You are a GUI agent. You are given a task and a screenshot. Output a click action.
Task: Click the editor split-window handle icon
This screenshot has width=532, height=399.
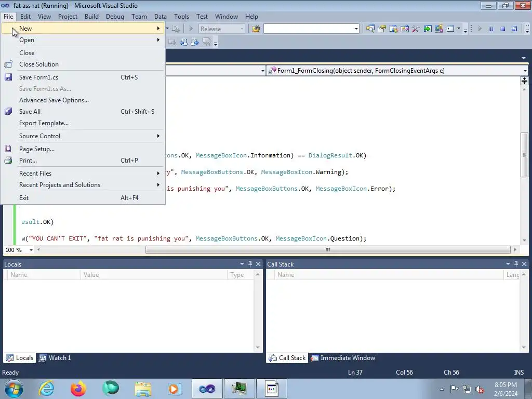click(524, 81)
